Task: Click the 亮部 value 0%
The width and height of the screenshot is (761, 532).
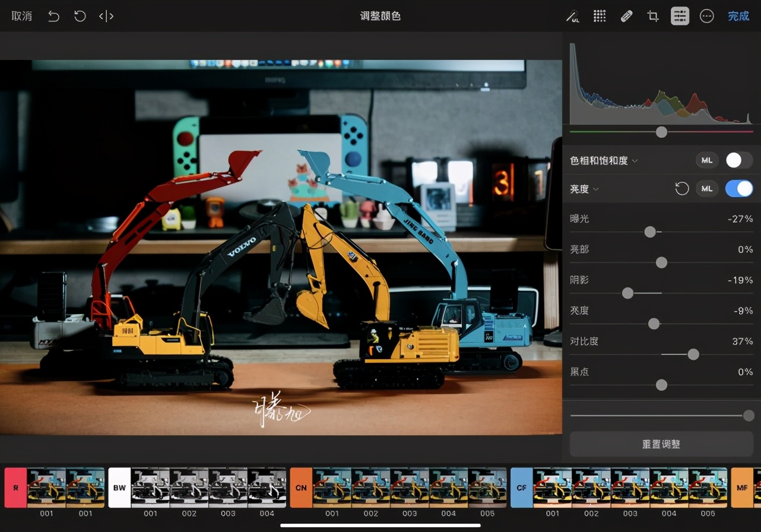Action: click(746, 249)
